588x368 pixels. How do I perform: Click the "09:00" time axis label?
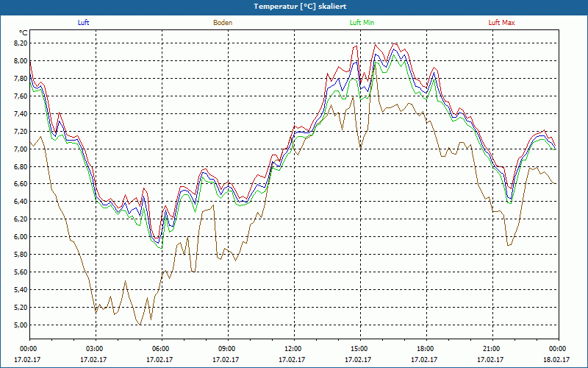point(228,349)
